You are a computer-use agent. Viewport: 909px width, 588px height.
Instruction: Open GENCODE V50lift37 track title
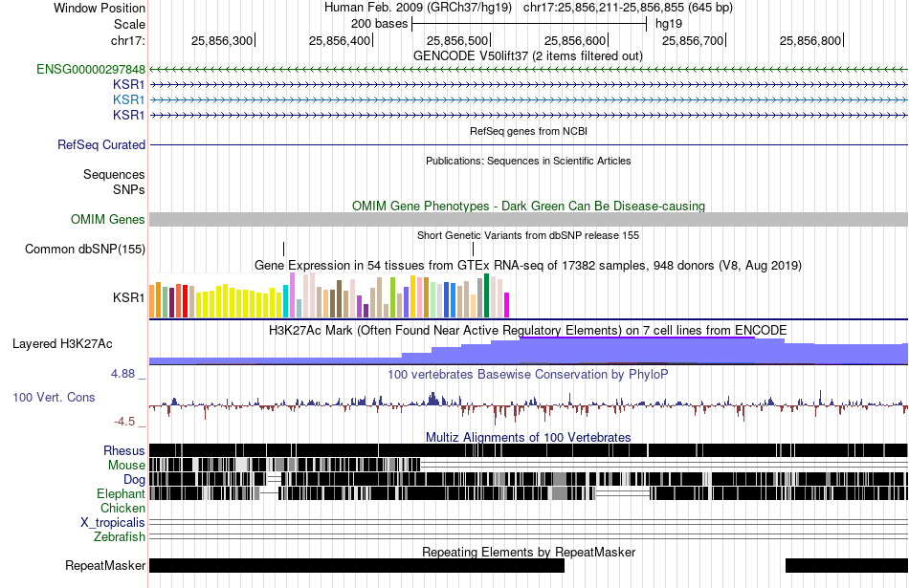coord(528,56)
